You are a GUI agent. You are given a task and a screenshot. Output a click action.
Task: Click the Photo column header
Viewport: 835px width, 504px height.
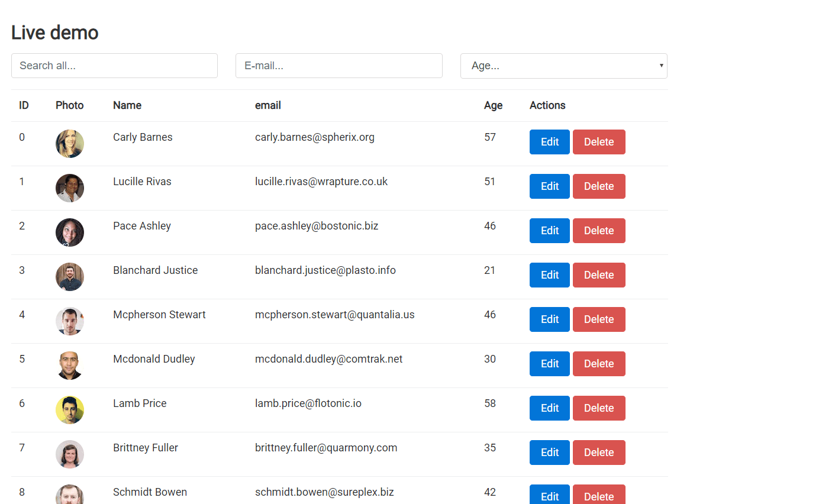tap(70, 105)
